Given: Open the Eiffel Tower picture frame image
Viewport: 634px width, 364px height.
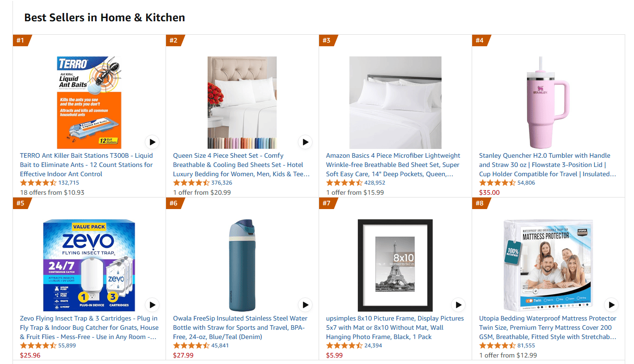Looking at the screenshot, I should pyautogui.click(x=395, y=265).
